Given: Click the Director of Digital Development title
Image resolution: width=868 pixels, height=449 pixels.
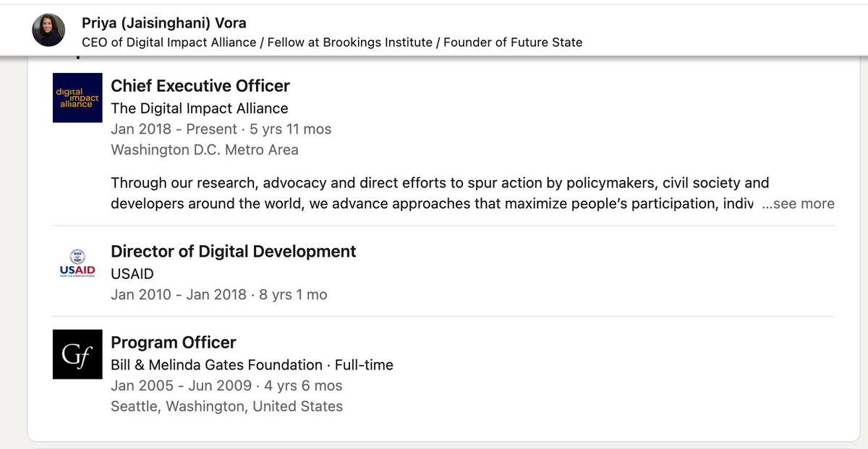Looking at the screenshot, I should 233,252.
